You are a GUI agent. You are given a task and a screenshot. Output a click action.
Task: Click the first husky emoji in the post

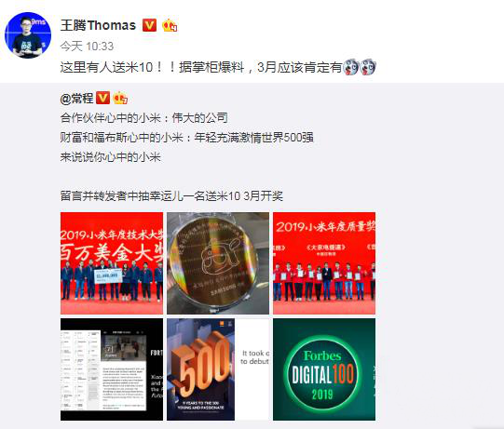[x=351, y=67]
